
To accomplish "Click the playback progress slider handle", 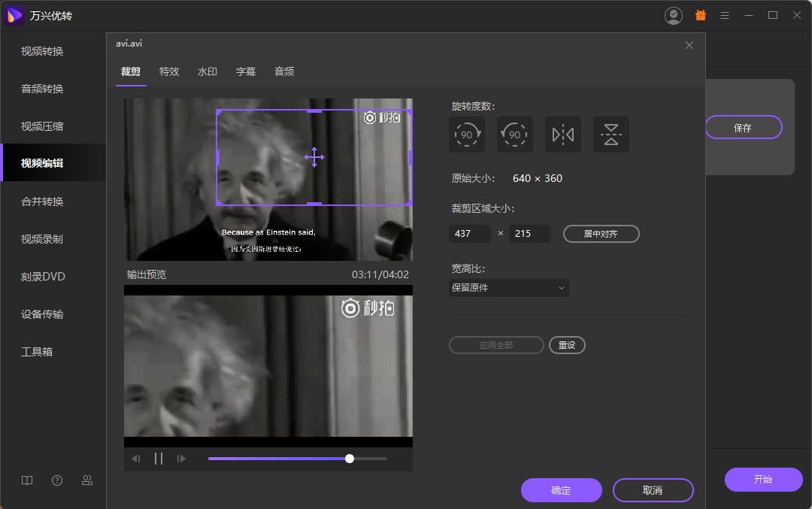I will pos(350,459).
